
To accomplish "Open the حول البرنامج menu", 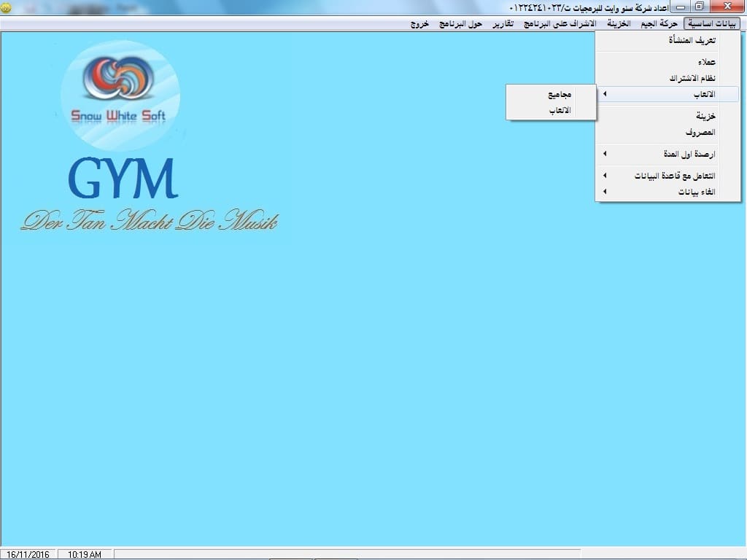I will [x=460, y=24].
